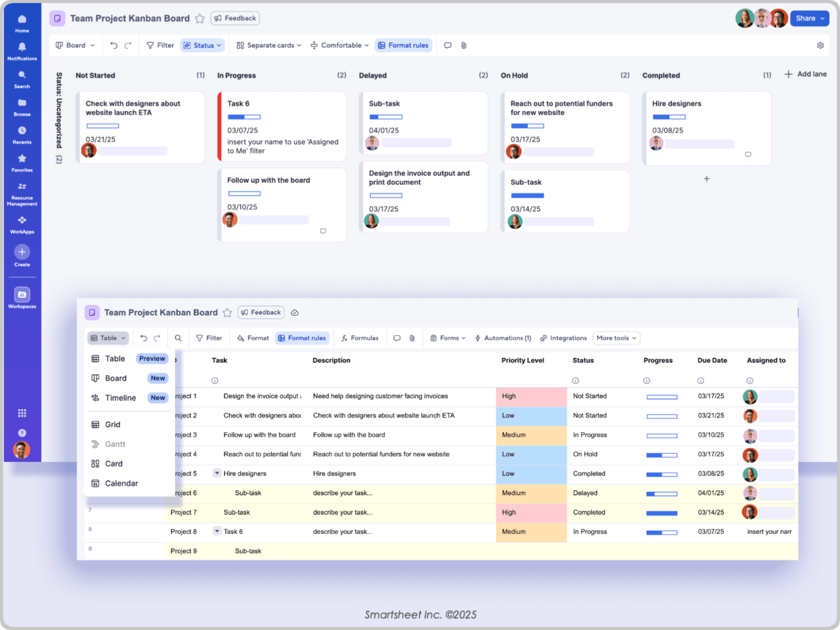This screenshot has height=630, width=840.
Task: Go to Home in the left sidebar
Action: [22, 23]
